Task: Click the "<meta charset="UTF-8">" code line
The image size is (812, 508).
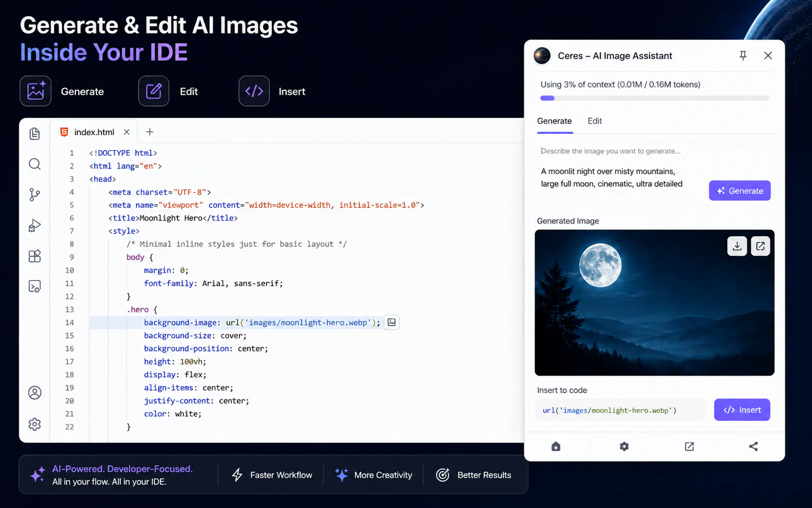Action: (x=160, y=192)
